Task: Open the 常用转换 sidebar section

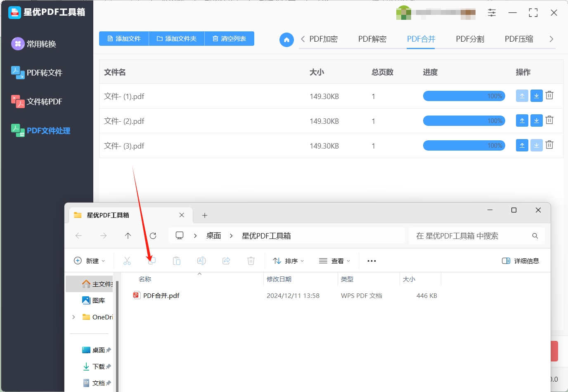Action: [x=34, y=44]
